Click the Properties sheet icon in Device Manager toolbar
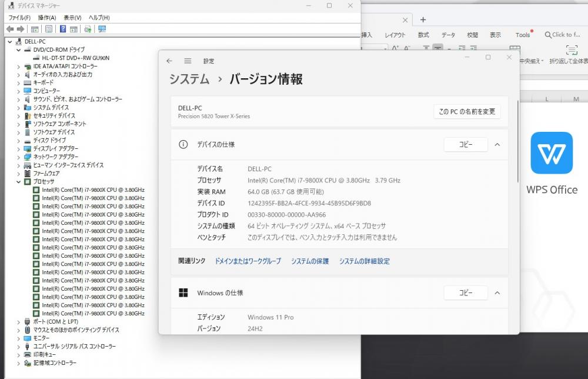Viewport: 588px width, 379px height. coord(49,29)
